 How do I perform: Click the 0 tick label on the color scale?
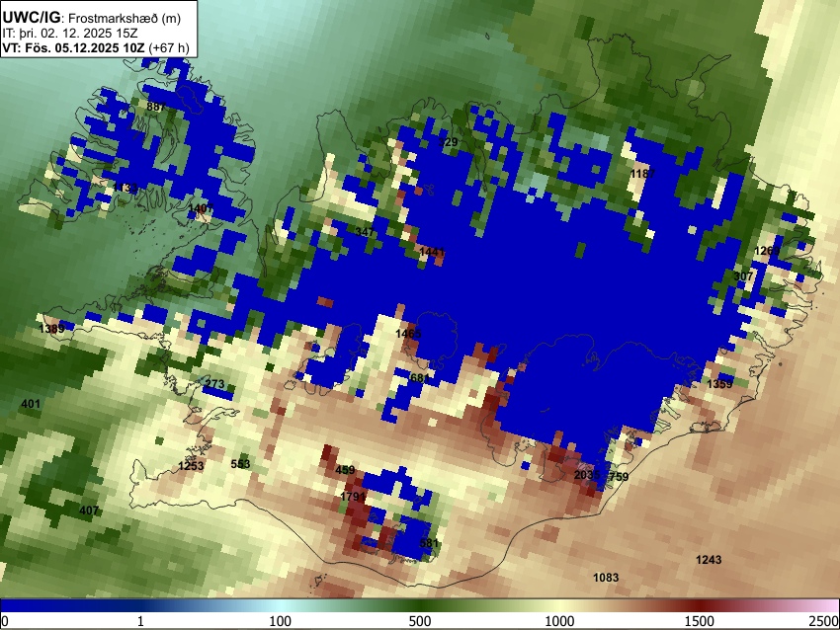(5, 621)
